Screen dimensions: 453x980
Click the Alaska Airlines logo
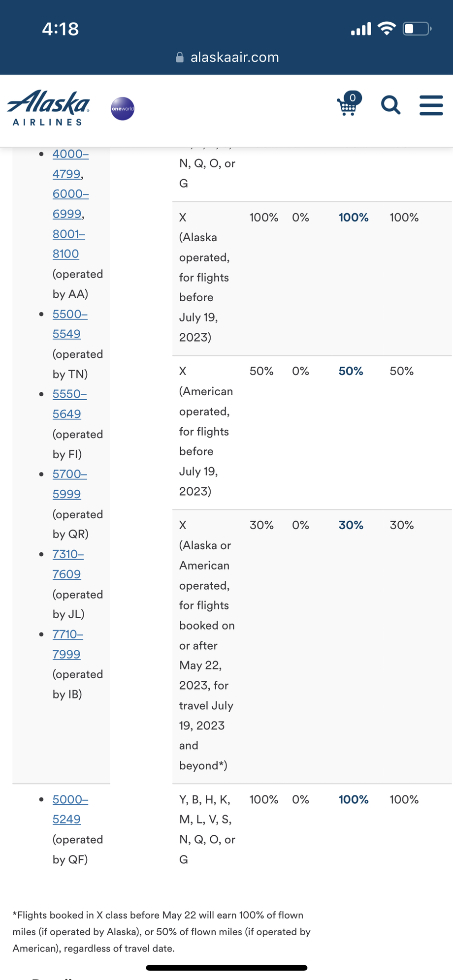click(x=48, y=108)
